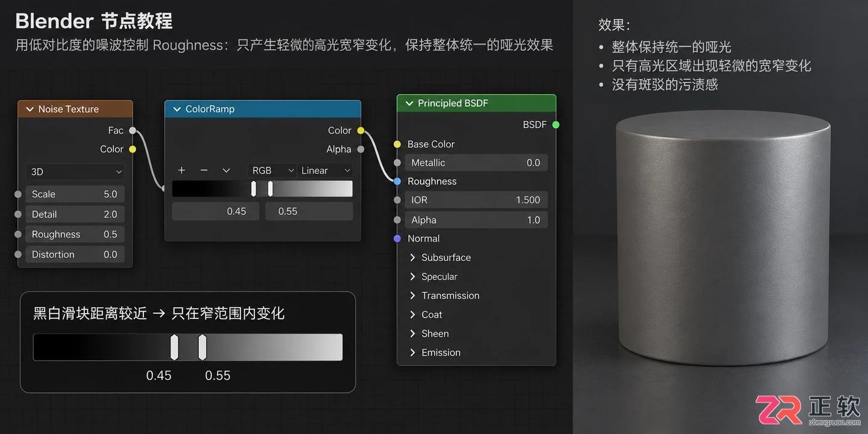Select the right color stop in the ColorRamp node
Screen dimensions: 868x434
[x=270, y=189]
